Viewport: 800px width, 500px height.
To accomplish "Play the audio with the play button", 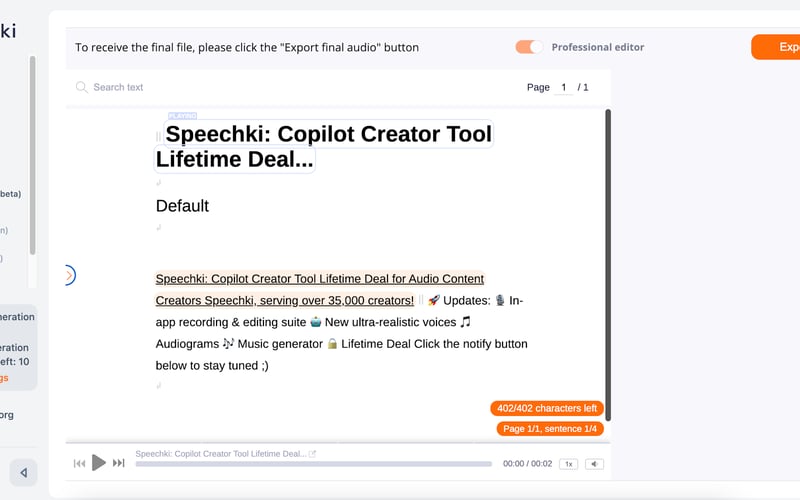I will tap(98, 463).
